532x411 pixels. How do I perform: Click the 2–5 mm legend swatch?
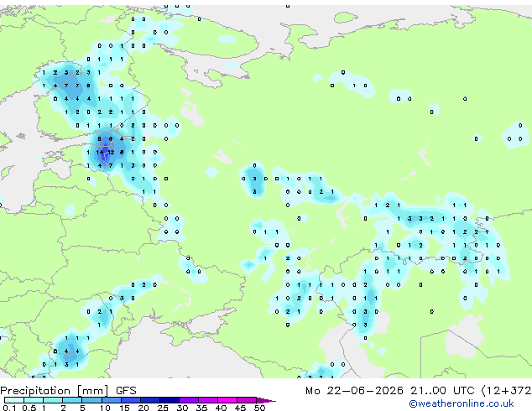(72, 400)
